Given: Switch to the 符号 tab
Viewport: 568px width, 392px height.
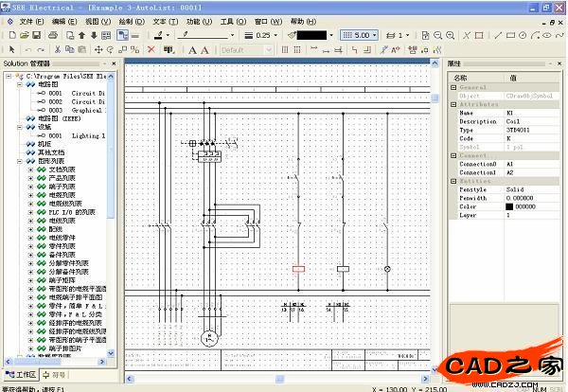Looking at the screenshot, I should click(x=58, y=375).
